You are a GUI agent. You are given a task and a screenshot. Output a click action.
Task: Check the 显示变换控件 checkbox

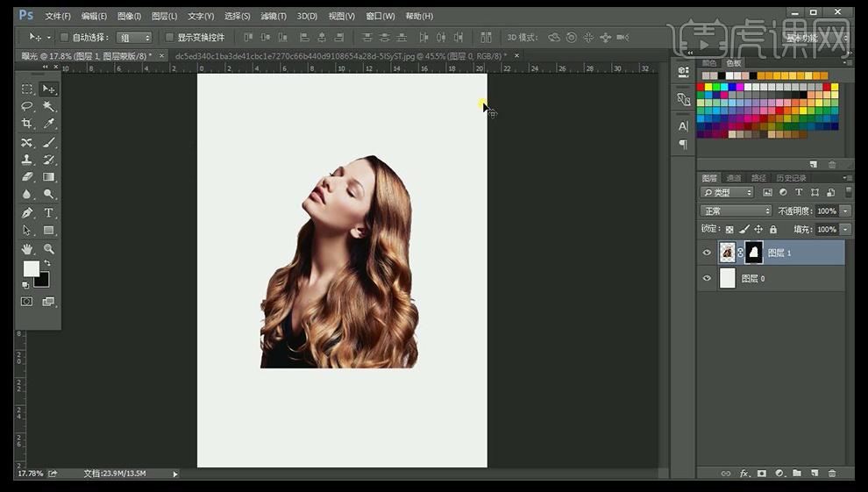170,38
